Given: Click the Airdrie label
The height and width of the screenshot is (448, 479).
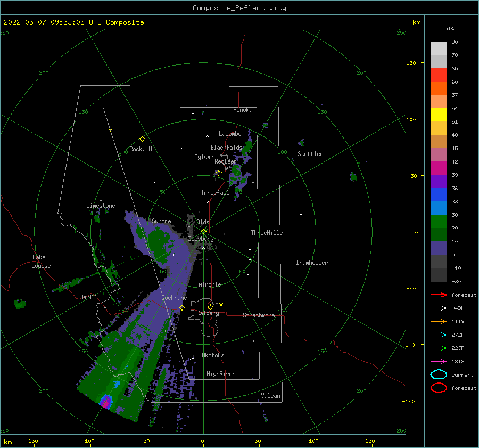Looking at the screenshot, I should 210,284.
